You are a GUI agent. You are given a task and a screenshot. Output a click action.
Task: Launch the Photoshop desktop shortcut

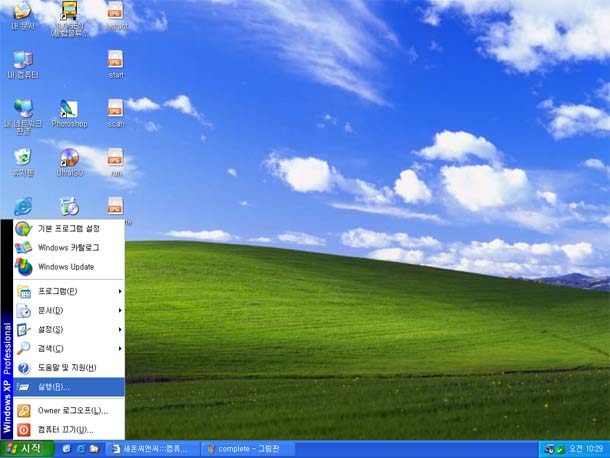(69, 113)
